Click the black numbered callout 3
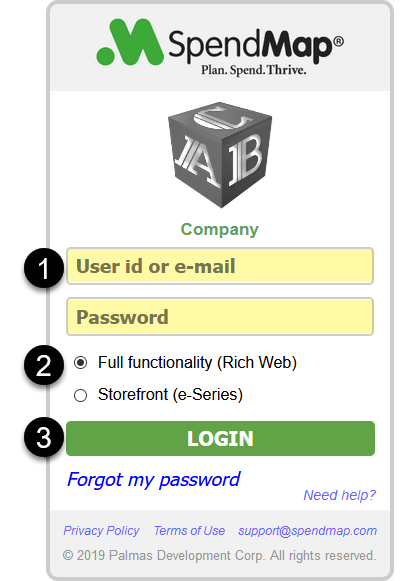The height and width of the screenshot is (581, 417). tap(44, 438)
